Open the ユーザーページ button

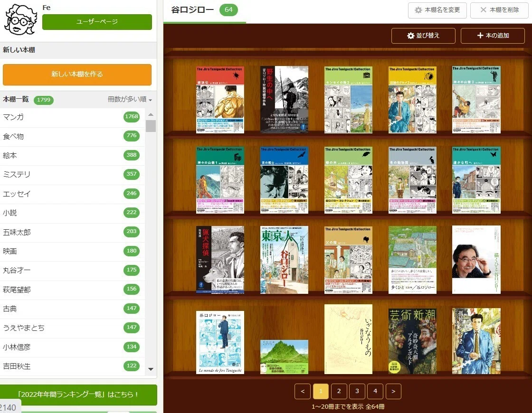97,22
